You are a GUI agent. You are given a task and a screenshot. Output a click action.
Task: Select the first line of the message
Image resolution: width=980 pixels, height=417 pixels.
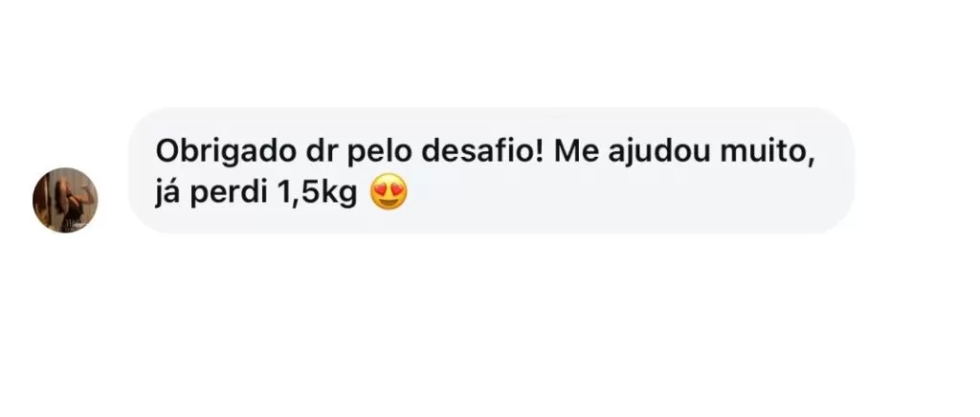tap(485, 152)
